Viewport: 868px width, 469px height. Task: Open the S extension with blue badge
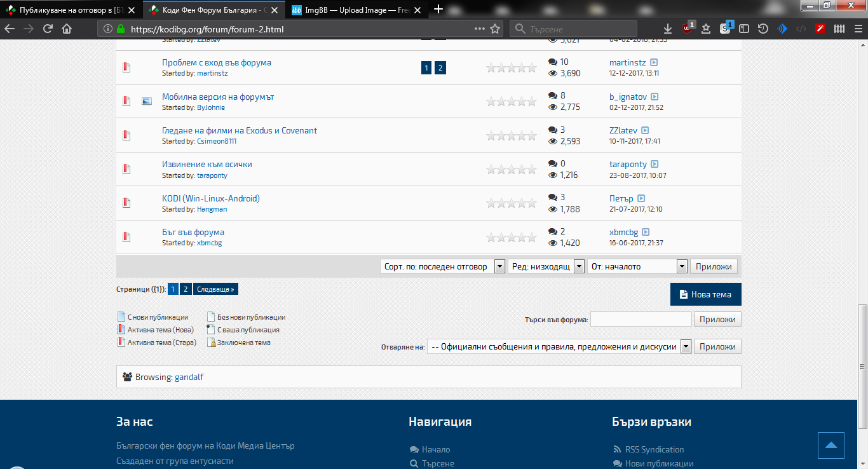coord(726,28)
